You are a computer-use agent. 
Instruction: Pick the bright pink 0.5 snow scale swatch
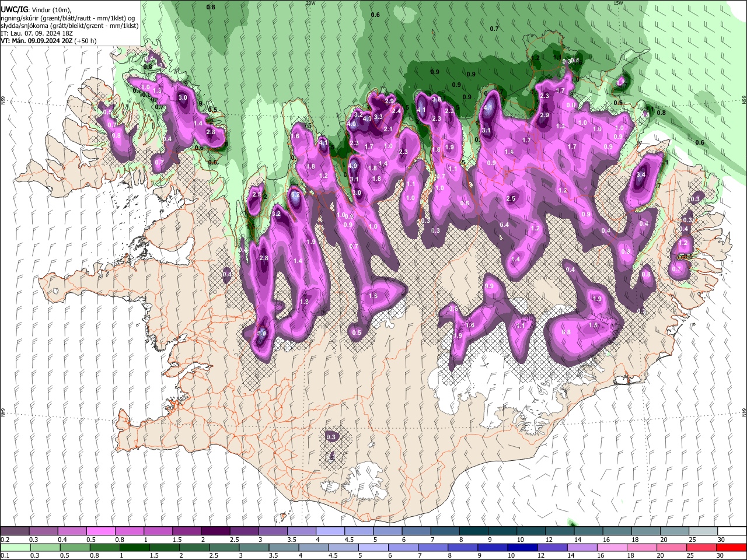click(x=100, y=531)
